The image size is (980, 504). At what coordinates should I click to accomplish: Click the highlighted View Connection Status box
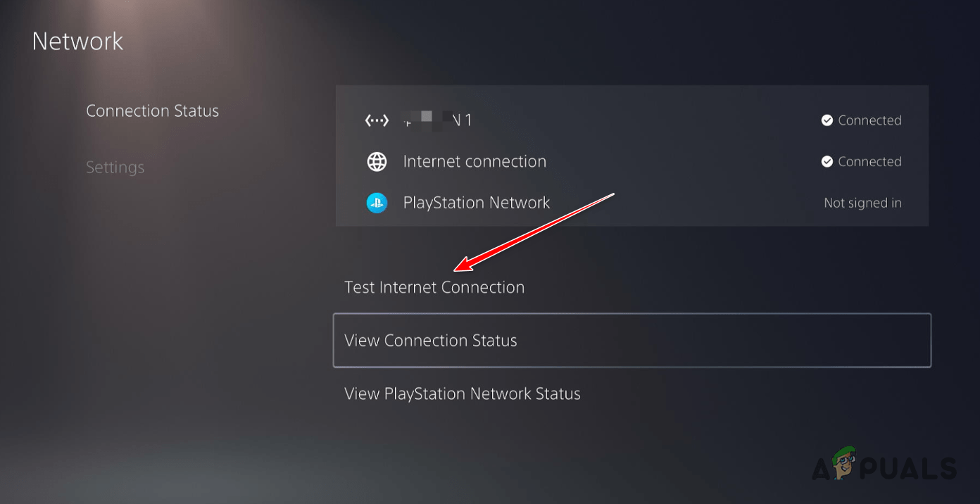(632, 340)
